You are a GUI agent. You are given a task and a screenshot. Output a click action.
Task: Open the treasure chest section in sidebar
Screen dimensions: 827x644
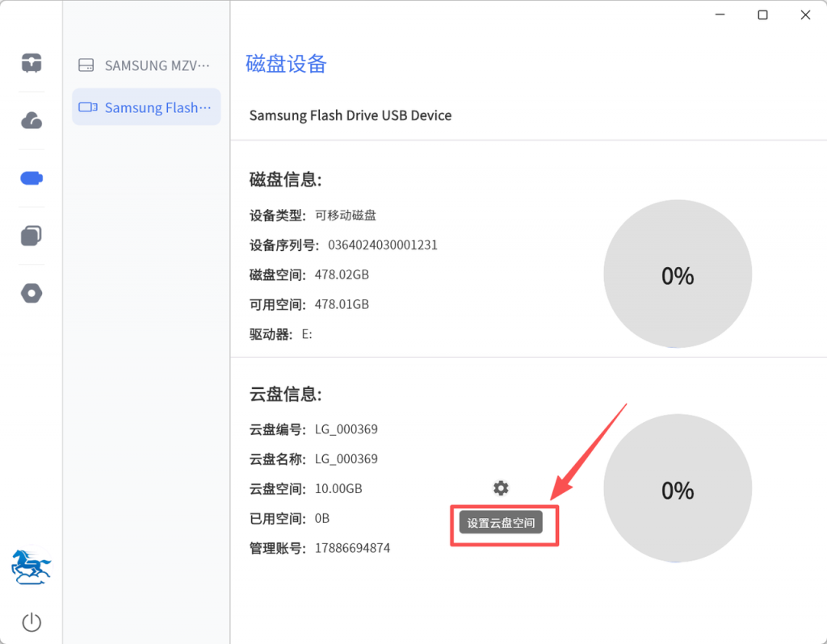point(31,62)
